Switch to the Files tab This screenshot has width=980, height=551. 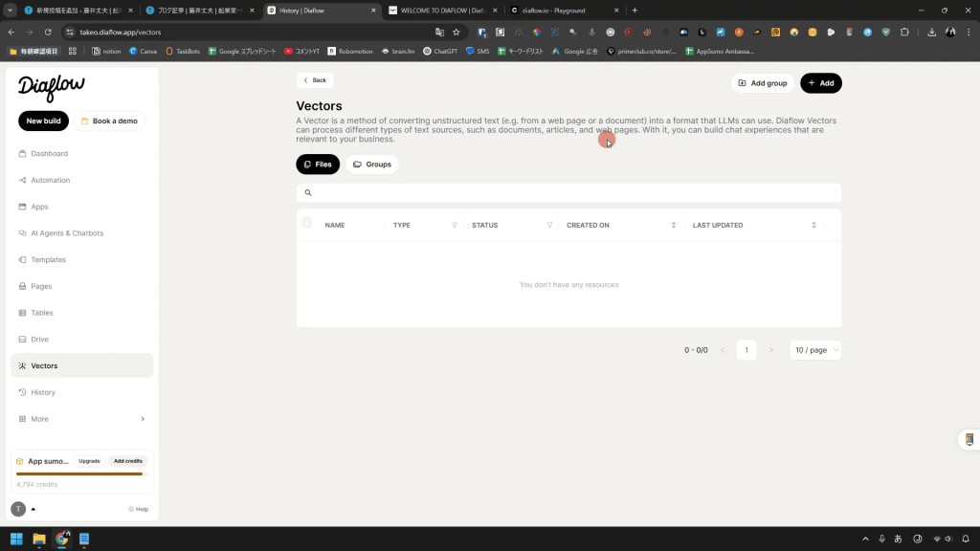tap(318, 165)
